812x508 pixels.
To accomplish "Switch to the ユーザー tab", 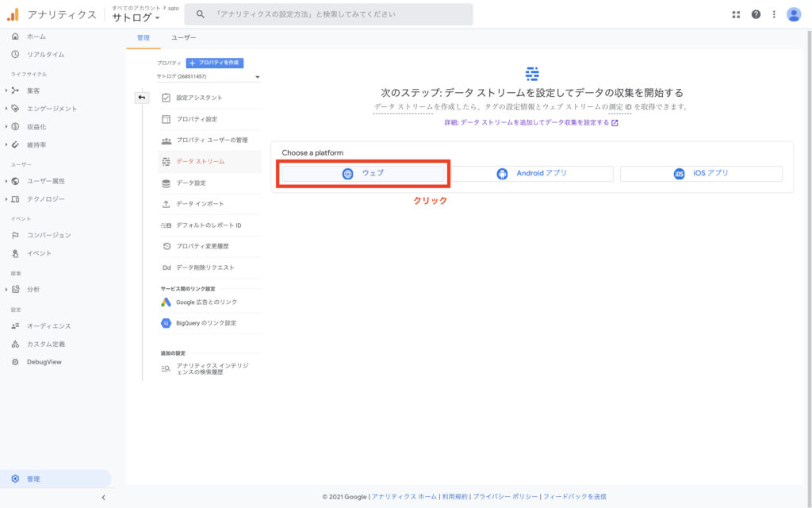I will pyautogui.click(x=184, y=38).
